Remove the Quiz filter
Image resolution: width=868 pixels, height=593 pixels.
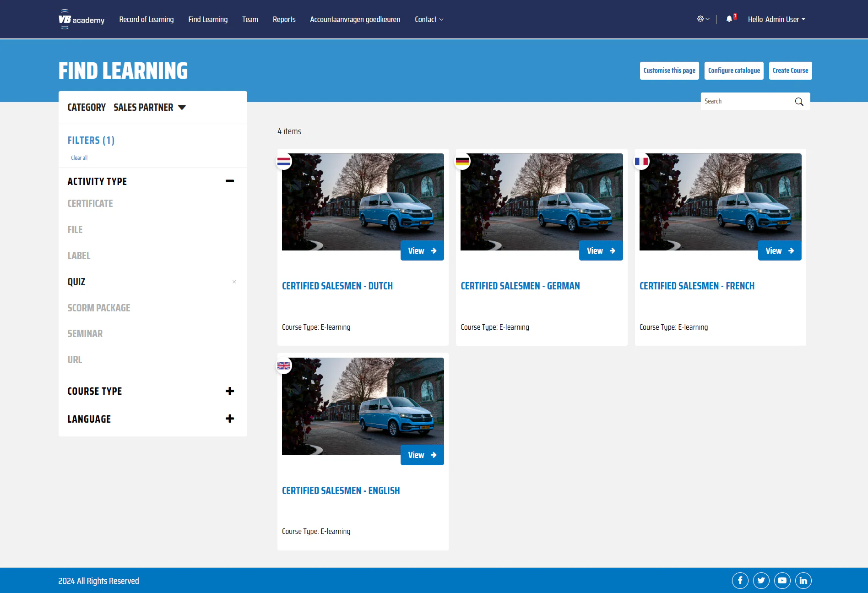234,282
